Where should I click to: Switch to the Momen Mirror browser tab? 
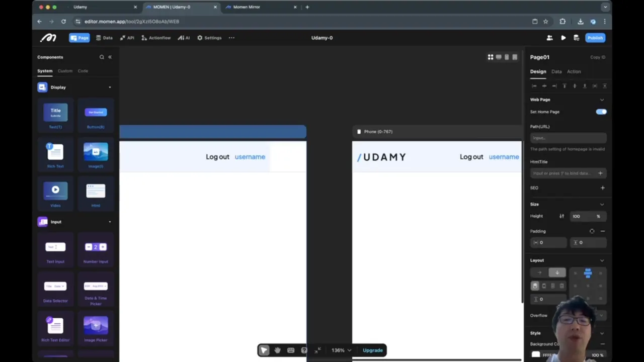click(247, 7)
